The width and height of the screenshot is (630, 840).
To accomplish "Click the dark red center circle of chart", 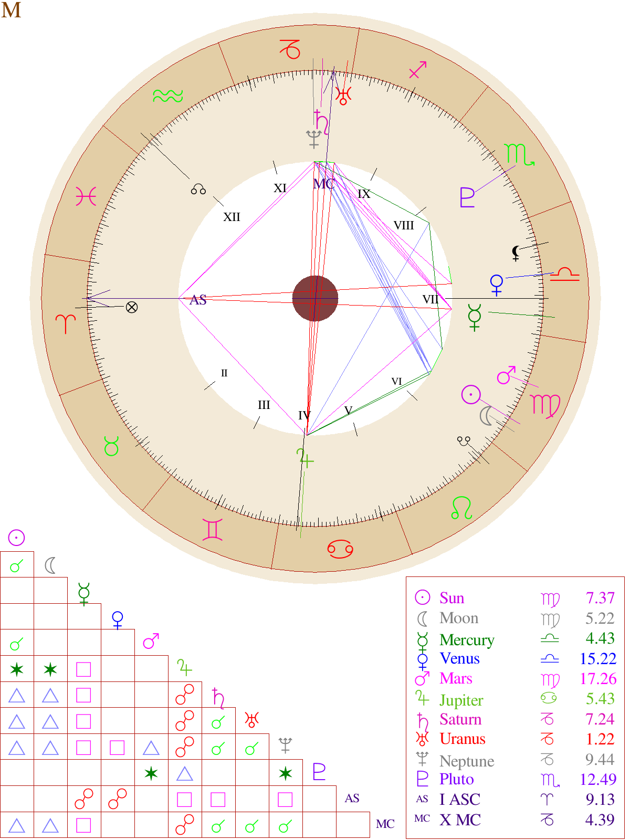I will (x=315, y=298).
